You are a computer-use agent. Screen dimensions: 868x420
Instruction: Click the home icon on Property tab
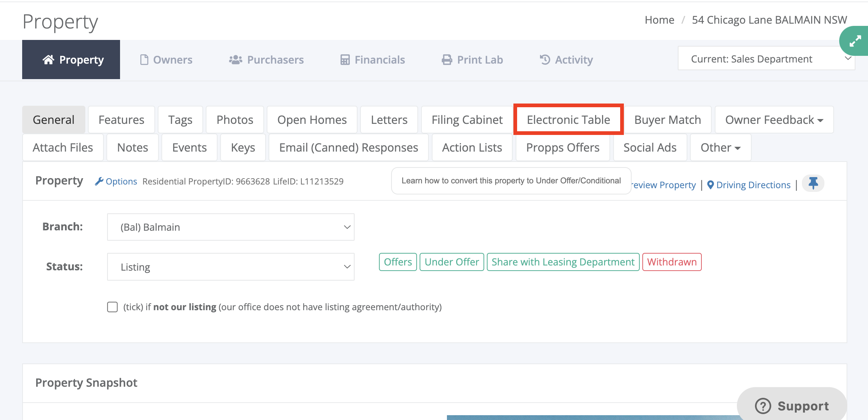coord(48,60)
